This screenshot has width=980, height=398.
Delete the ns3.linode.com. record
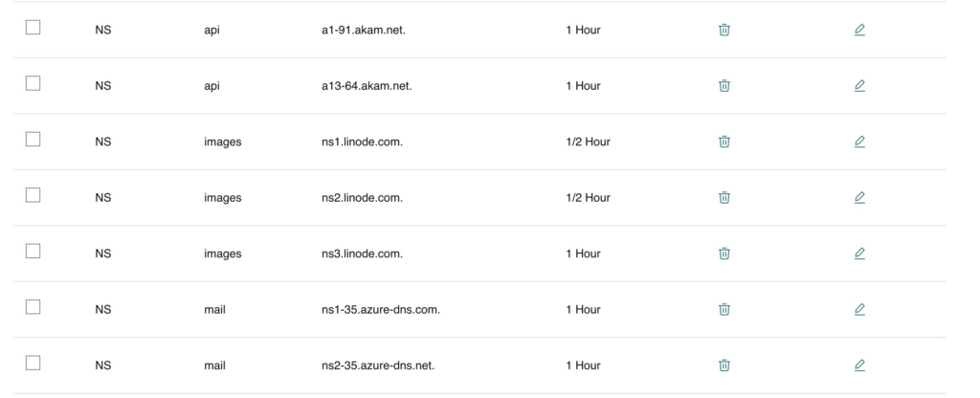click(x=724, y=253)
